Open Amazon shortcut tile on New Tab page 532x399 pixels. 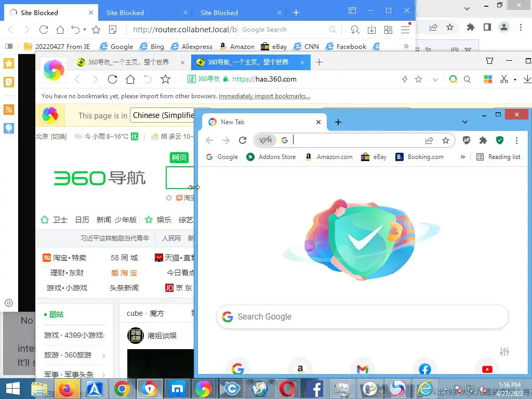300,369
